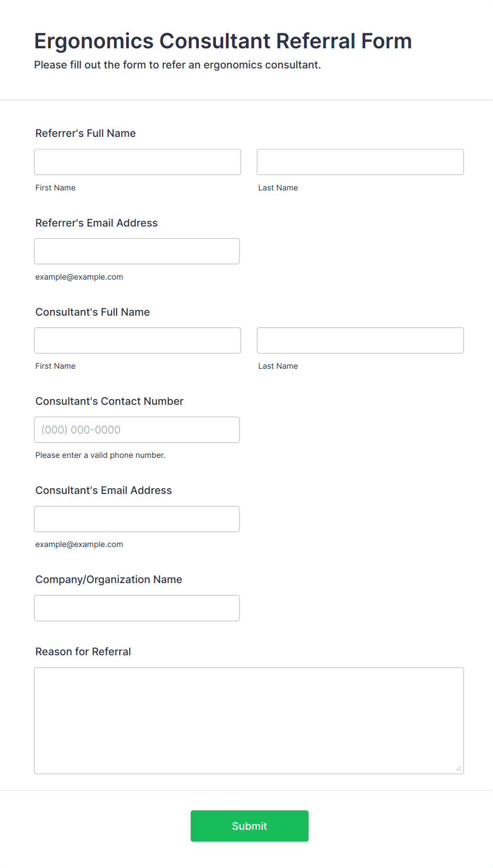This screenshot has width=493, height=868.
Task: Click the Ergonomics Consultant Referral Form heading
Action: 223,41
